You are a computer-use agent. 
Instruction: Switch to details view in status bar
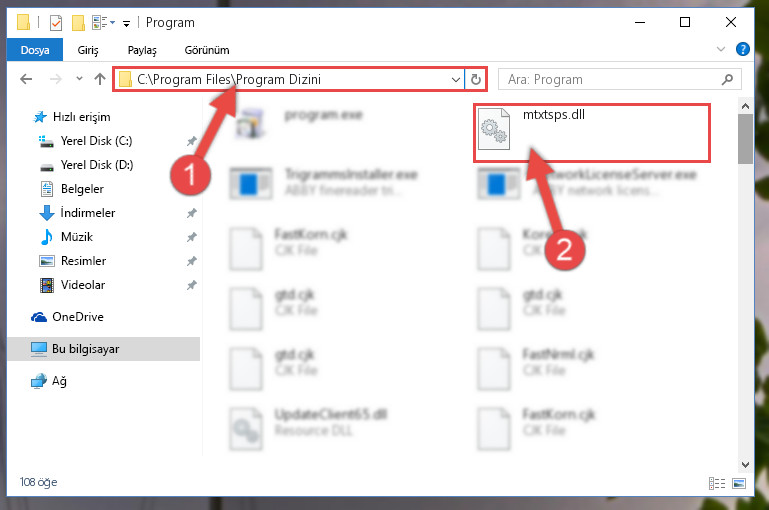point(717,484)
